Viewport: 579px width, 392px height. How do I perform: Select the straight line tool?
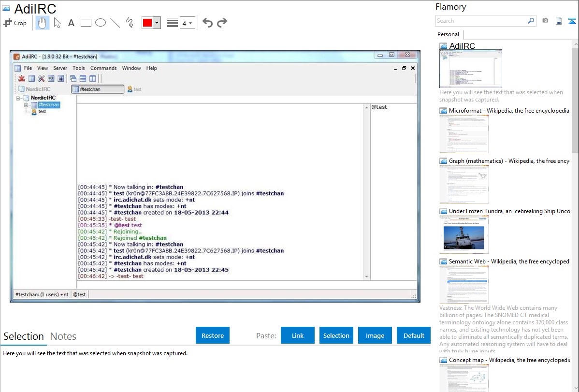(x=115, y=23)
